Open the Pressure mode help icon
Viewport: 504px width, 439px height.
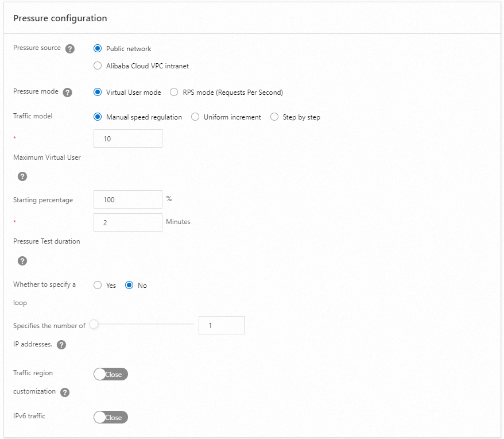tap(67, 93)
